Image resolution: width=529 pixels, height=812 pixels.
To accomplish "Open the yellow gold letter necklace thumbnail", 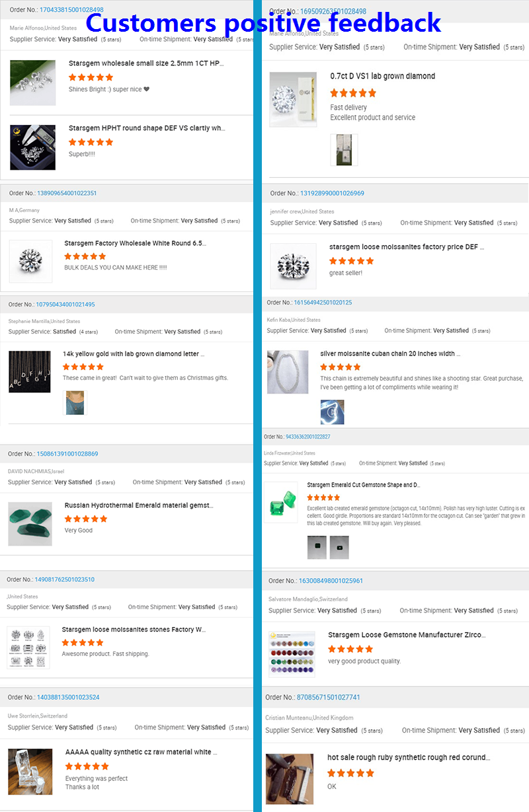I will coord(30,372).
